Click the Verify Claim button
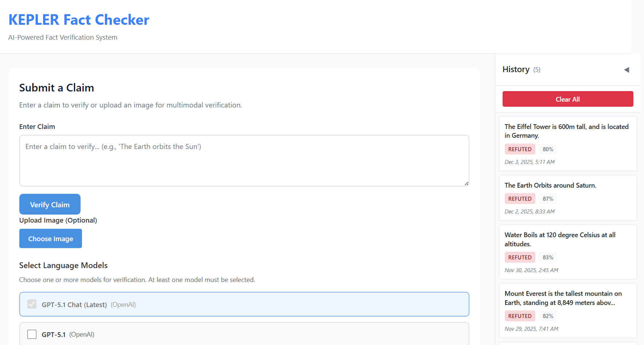644x345 pixels. coord(50,204)
